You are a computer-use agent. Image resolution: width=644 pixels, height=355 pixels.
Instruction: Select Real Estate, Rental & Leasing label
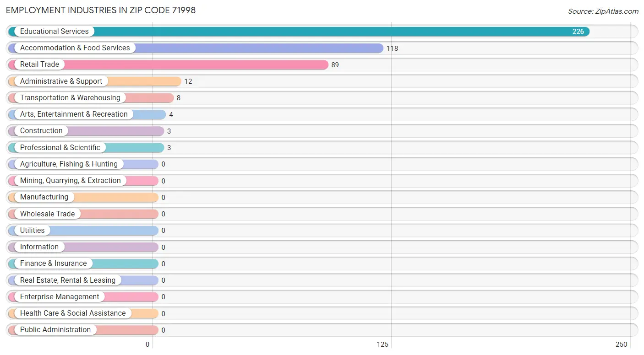tap(68, 280)
